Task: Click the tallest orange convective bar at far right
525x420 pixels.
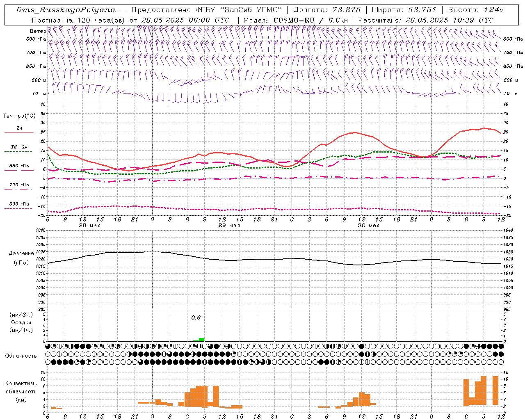Action: point(495,390)
